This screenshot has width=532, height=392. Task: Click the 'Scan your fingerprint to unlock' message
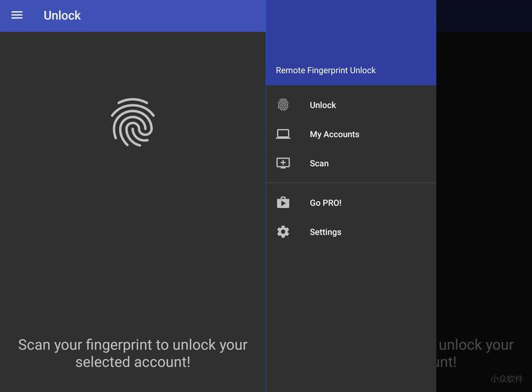click(133, 353)
